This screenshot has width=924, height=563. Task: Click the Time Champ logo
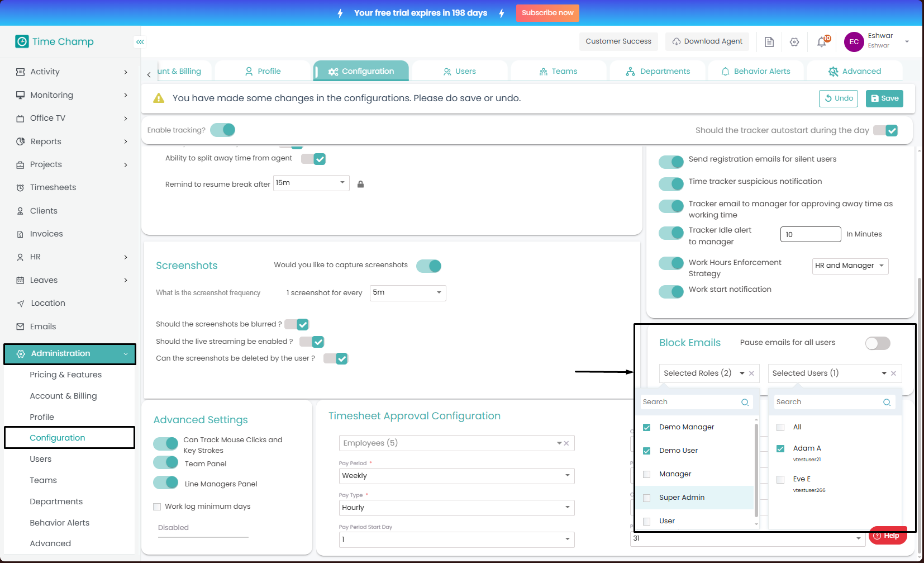[54, 41]
